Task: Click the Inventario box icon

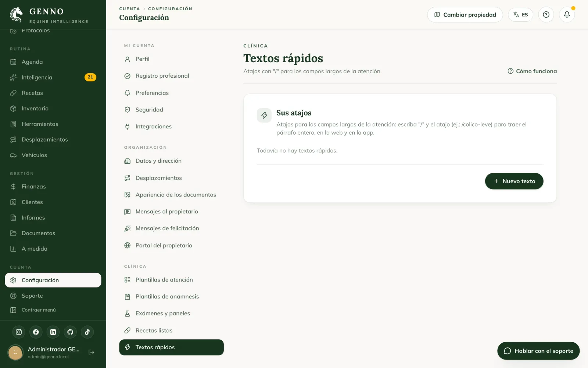Action: coord(13,109)
